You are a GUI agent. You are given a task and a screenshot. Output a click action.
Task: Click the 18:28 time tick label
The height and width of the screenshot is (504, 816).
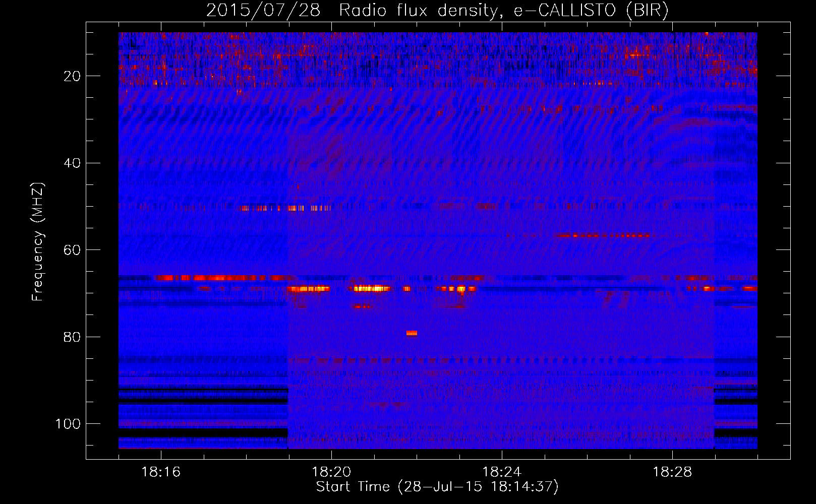pyautogui.click(x=672, y=472)
